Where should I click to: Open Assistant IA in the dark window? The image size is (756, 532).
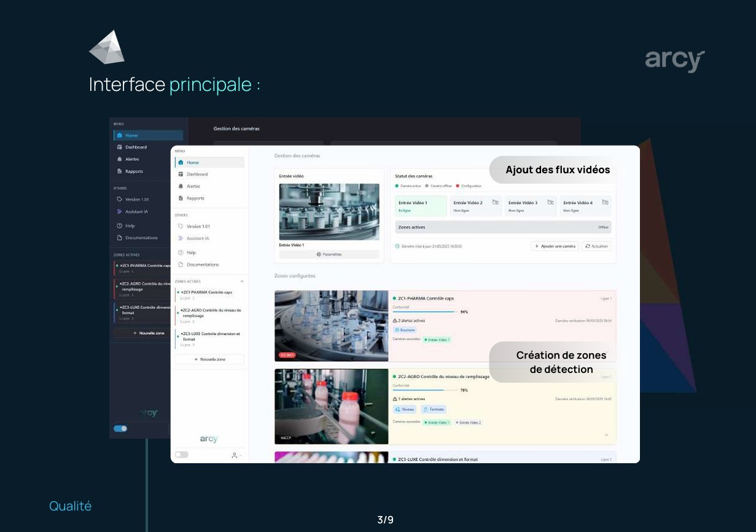[136, 212]
